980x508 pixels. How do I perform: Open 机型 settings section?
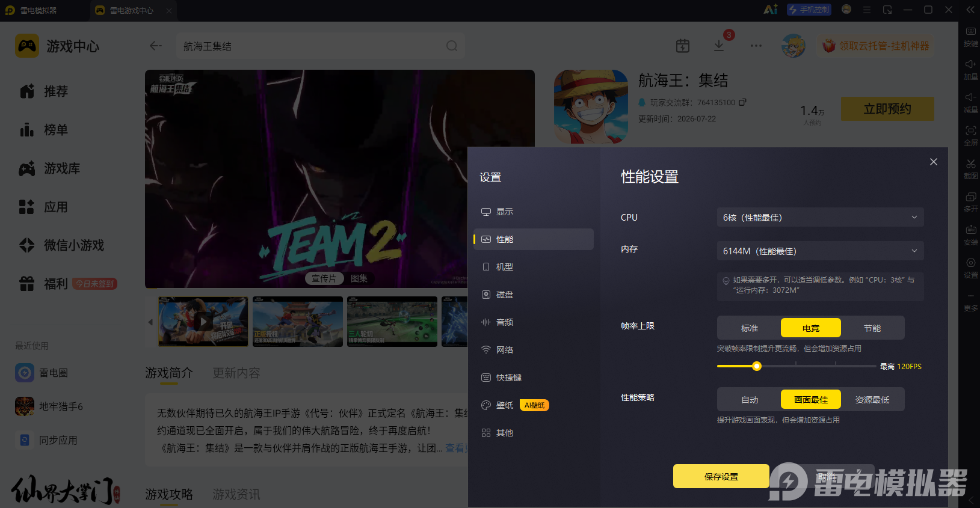click(x=534, y=267)
